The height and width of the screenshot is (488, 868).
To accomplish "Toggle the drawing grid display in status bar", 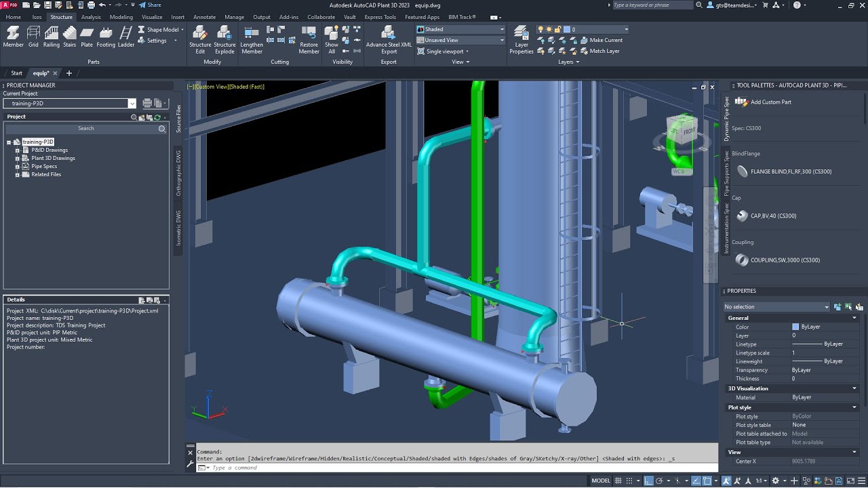I will pyautogui.click(x=618, y=481).
